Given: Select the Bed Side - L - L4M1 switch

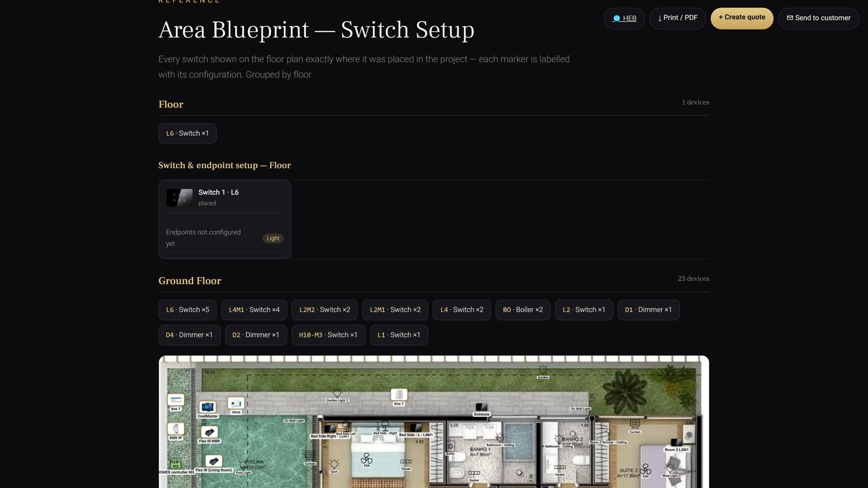Looking at the screenshot, I should [x=416, y=427].
